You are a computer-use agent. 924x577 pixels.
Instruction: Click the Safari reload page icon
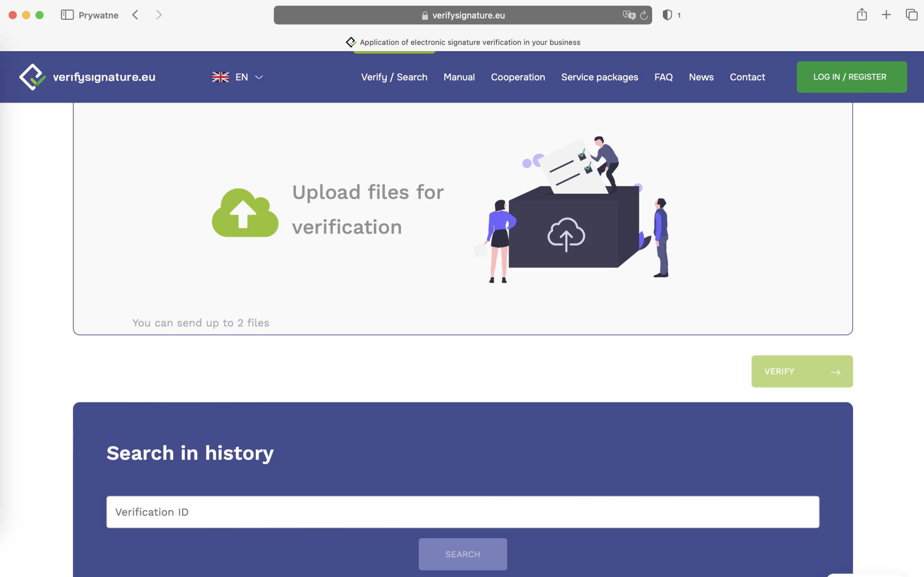[x=643, y=15]
